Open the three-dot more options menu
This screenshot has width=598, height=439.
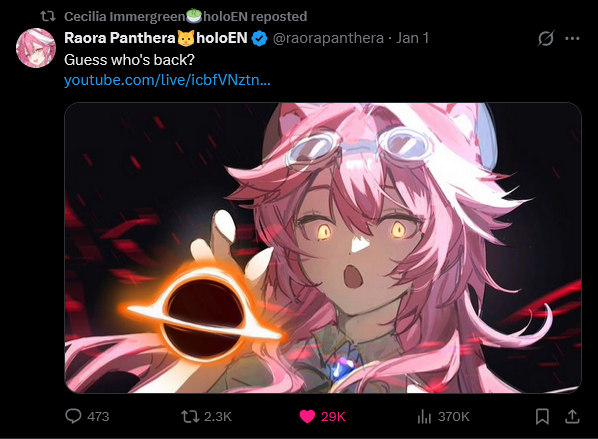(572, 38)
